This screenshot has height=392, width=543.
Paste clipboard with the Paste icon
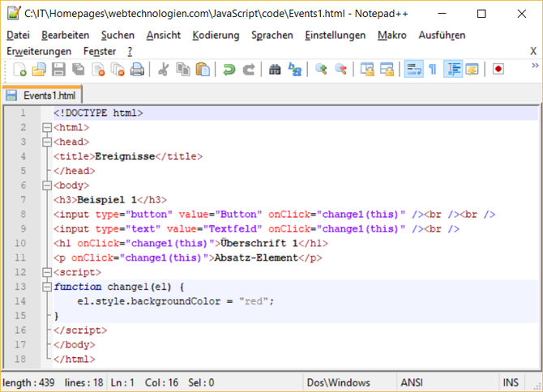tap(203, 70)
